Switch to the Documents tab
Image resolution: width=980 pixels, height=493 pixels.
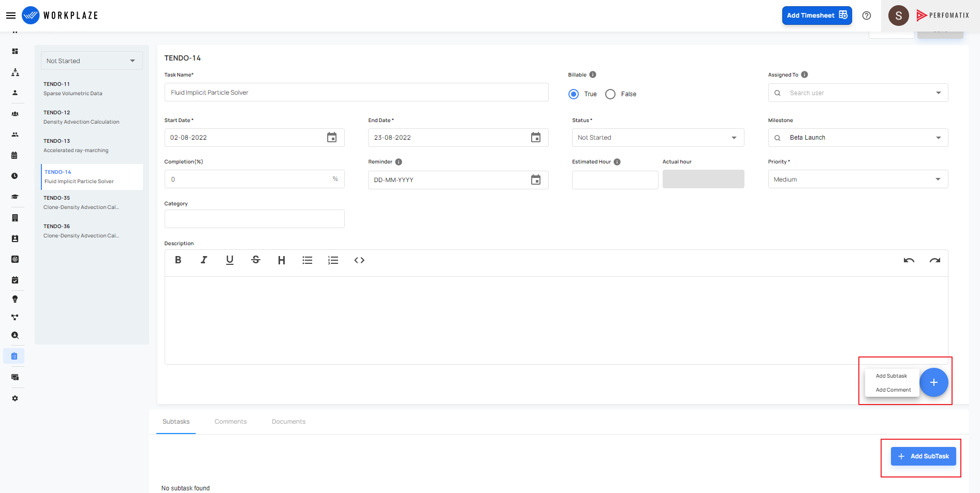[x=288, y=422]
